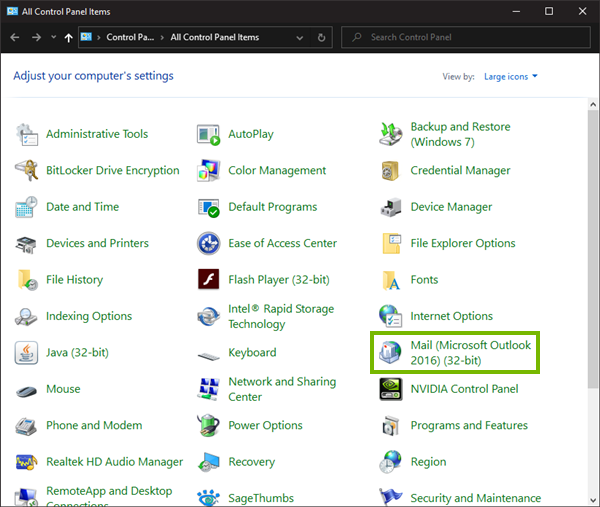The image size is (600, 507).
Task: Open the Programs and Features icon
Action: (391, 426)
